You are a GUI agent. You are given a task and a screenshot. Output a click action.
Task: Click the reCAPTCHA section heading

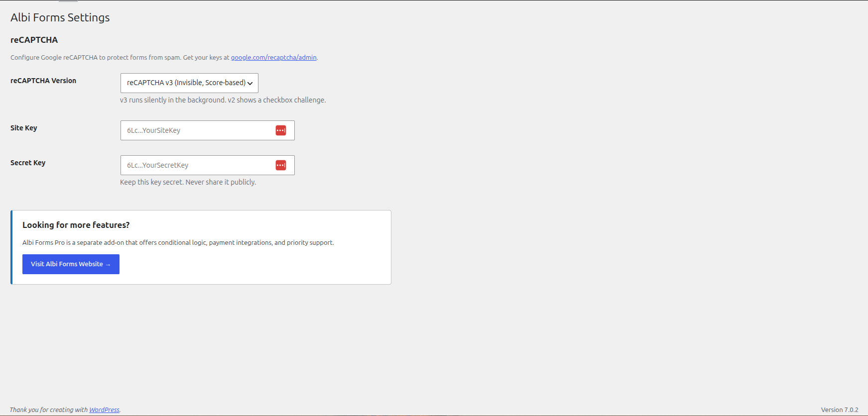point(34,40)
